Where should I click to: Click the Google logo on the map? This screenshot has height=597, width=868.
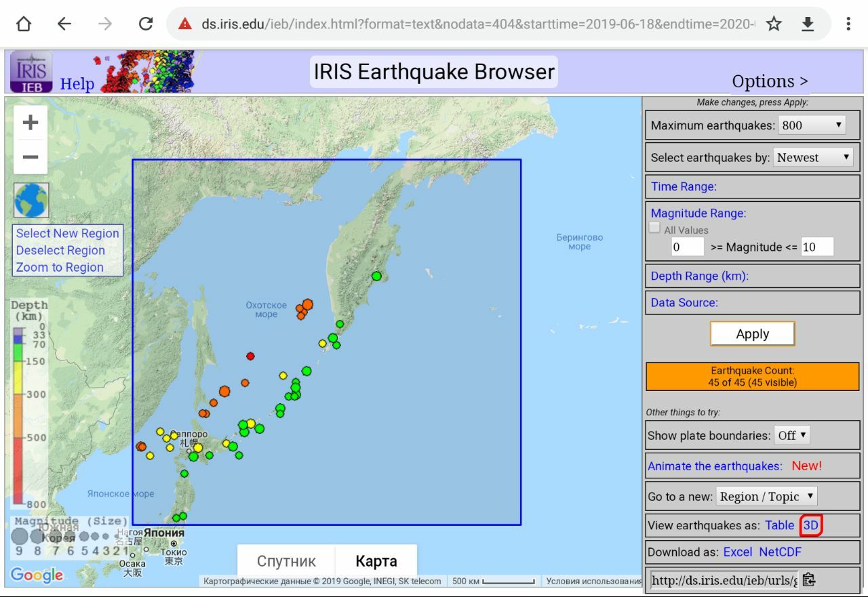(37, 575)
